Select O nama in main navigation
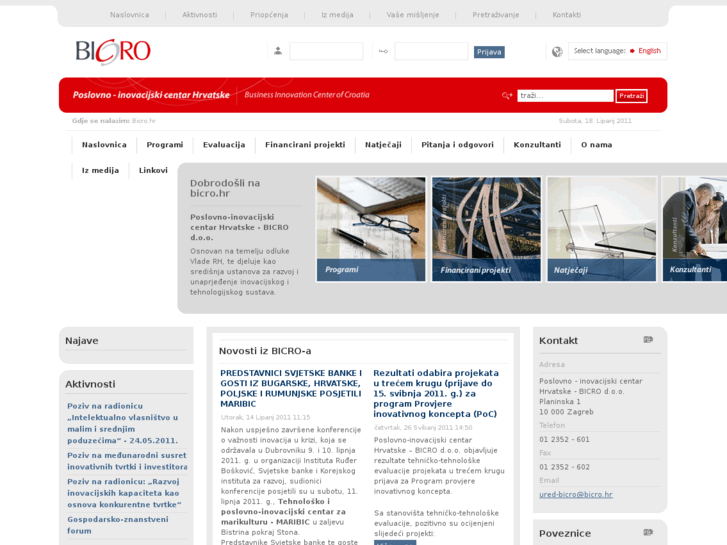Image resolution: width=727 pixels, height=545 pixels. (x=596, y=145)
